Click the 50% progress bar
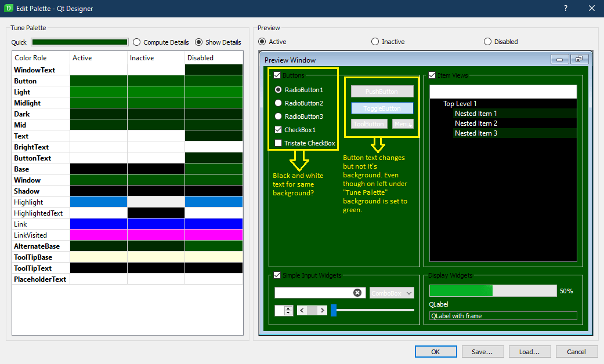Image resolution: width=604 pixels, height=364 pixels. pyautogui.click(x=493, y=290)
